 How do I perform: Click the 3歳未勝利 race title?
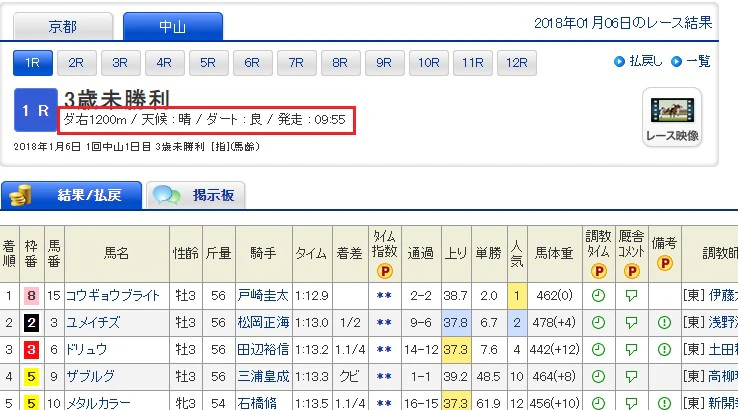[x=117, y=99]
